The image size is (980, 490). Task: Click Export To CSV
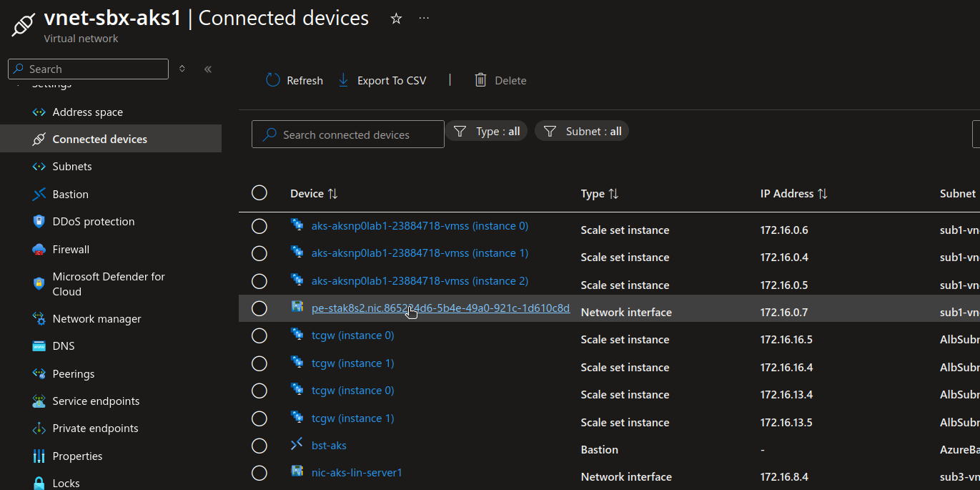click(382, 81)
